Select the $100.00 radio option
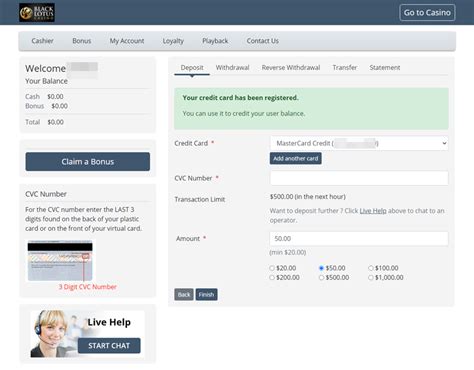Viewport: 474px width, 370px height. [x=371, y=268]
